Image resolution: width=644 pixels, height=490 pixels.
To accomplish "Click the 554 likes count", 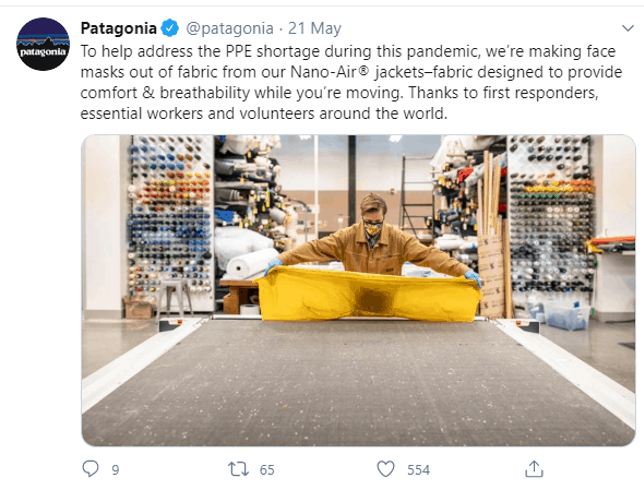I will coord(419,470).
